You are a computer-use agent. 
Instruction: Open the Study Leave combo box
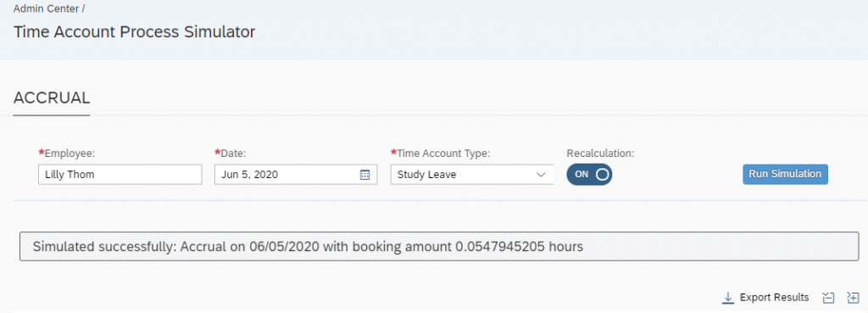point(472,175)
